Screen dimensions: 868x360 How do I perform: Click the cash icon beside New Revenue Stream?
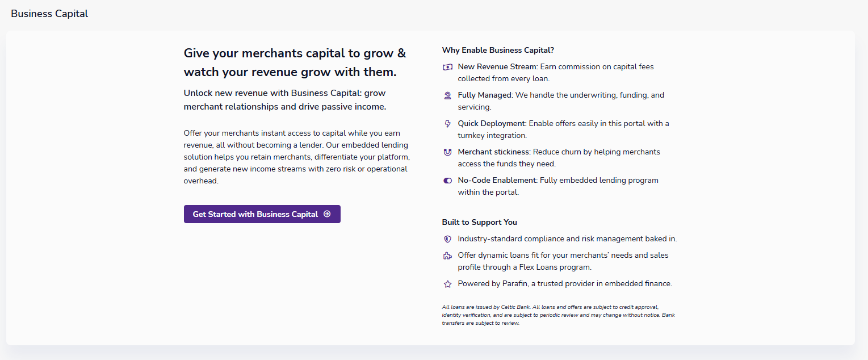tap(447, 67)
